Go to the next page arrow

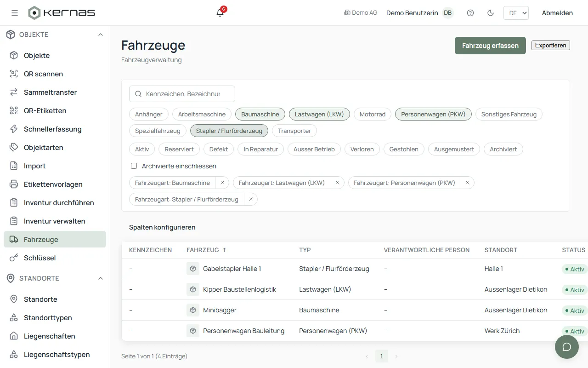coord(396,356)
